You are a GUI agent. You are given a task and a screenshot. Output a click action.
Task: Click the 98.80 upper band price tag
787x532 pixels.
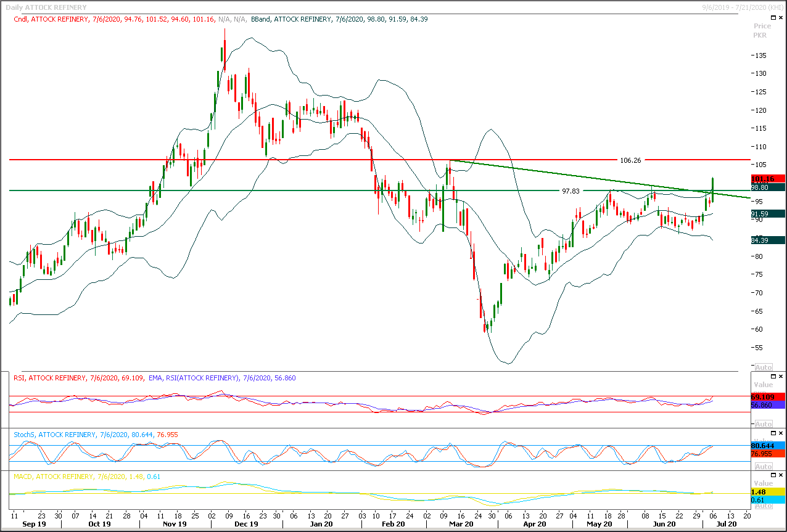(768, 187)
